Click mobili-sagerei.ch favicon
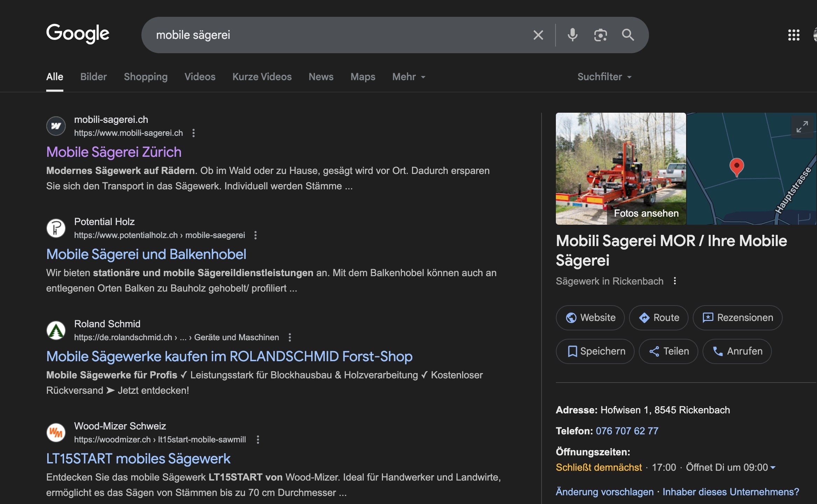This screenshot has width=817, height=504. coord(56,126)
